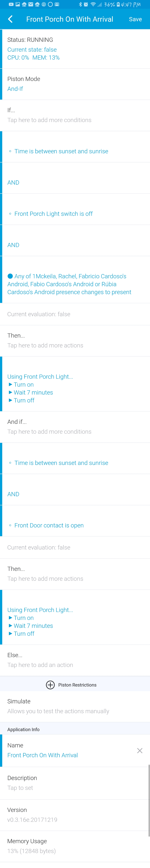Tap Bluetooth icon in status bar
This screenshot has width=150, height=868.
click(x=80, y=4)
